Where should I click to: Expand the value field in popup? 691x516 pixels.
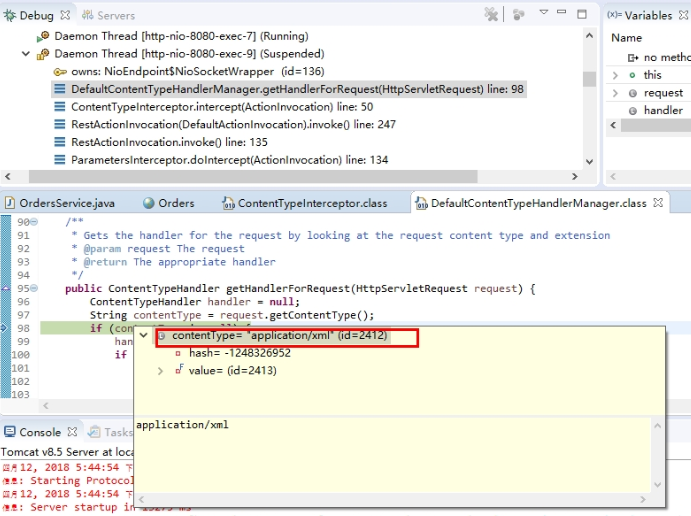[x=160, y=371]
